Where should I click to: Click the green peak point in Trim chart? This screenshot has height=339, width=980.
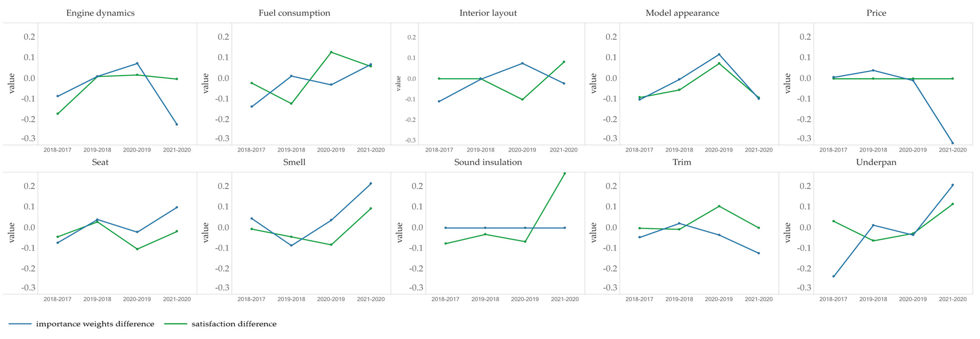719,206
